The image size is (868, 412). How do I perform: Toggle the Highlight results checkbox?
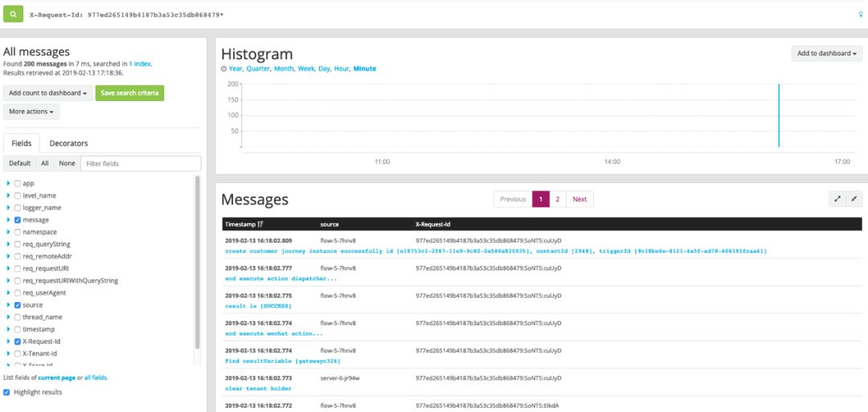(6, 392)
